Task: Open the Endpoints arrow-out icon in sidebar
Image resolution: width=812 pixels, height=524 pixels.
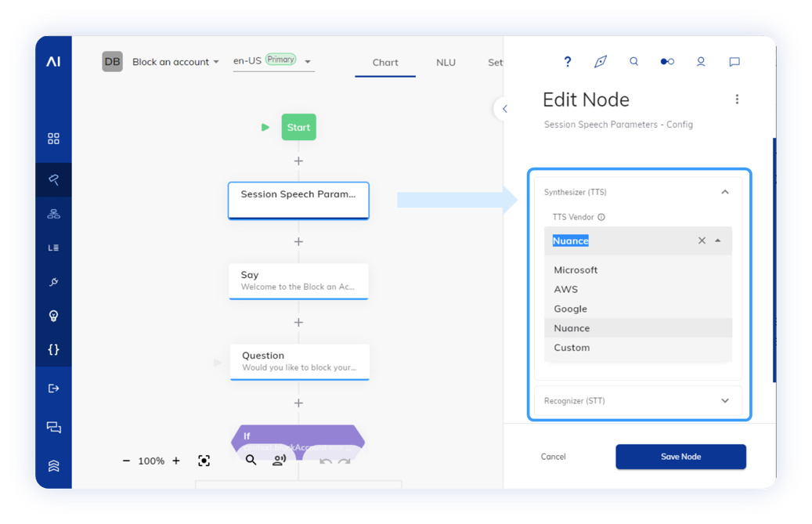Action: click(53, 388)
